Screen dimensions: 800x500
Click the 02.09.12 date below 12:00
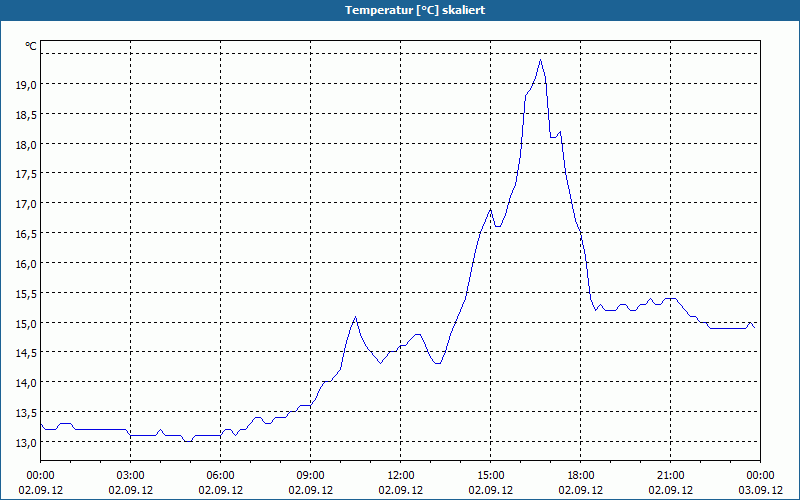click(401, 490)
